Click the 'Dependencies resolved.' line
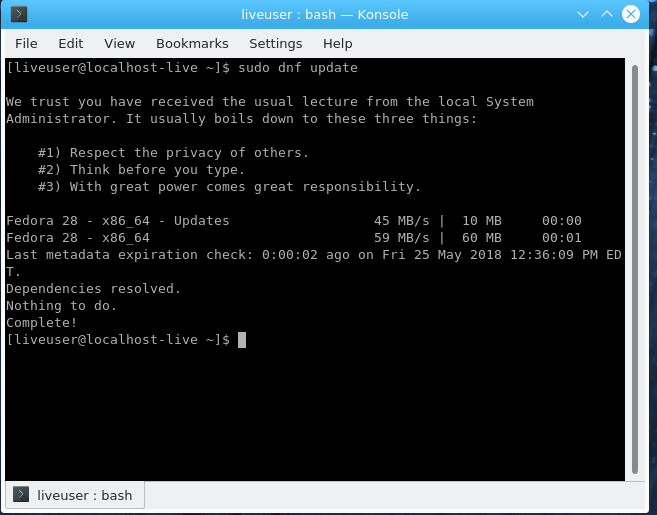This screenshot has height=515, width=657. tap(93, 289)
